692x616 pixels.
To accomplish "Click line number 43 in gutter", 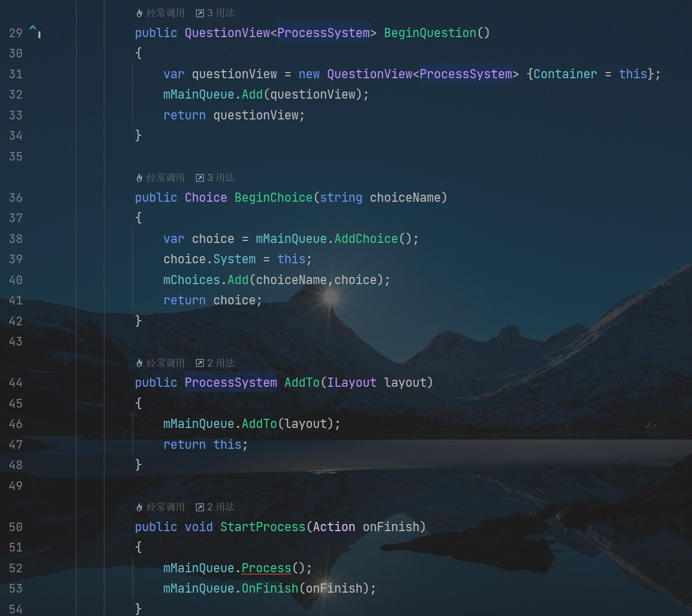I will click(16, 342).
